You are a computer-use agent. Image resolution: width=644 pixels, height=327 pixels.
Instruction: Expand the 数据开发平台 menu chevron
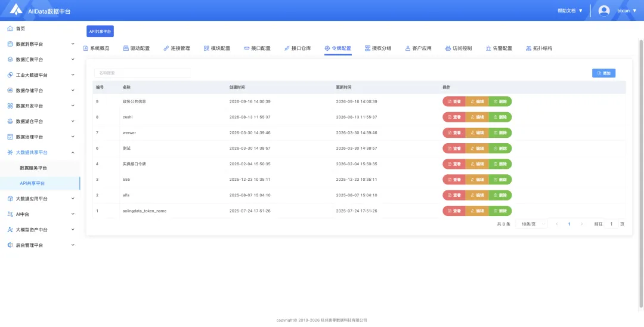click(73, 106)
